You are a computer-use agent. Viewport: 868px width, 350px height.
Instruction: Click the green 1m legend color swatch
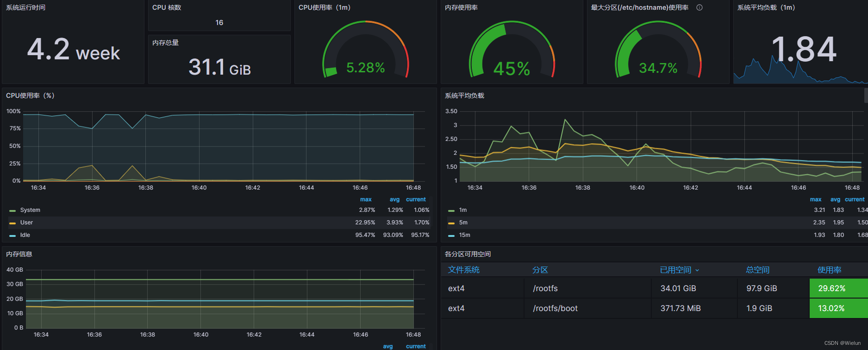point(451,210)
